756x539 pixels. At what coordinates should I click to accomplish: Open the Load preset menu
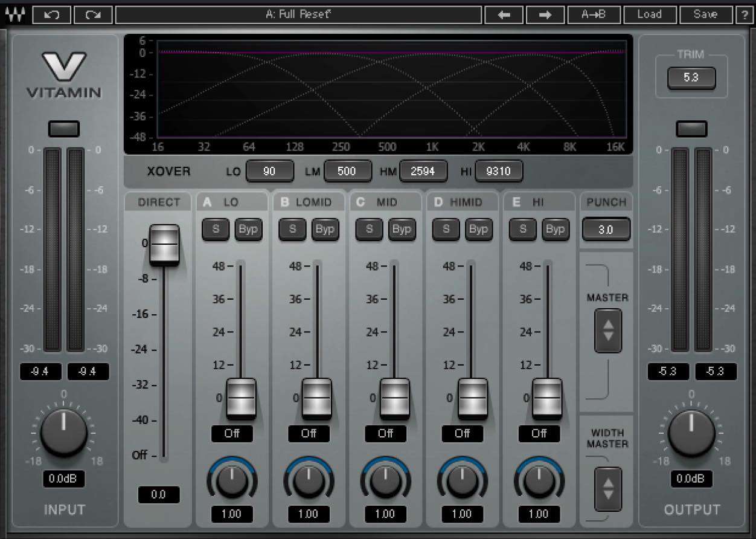tap(650, 15)
